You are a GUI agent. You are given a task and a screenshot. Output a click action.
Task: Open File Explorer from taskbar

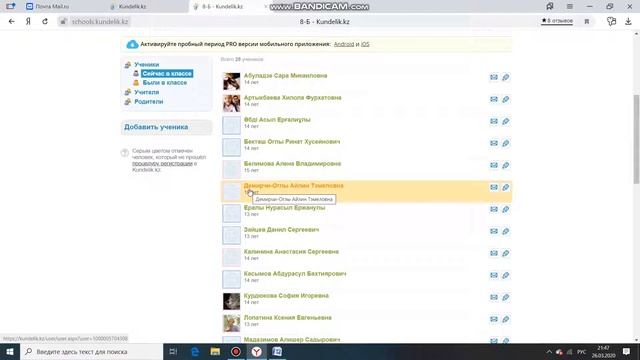click(215, 351)
